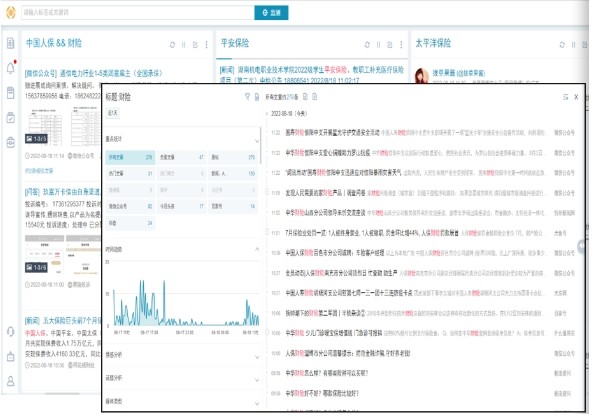This screenshot has height=420, width=594.
Task: Tick the checkbox beside 发现人民需要的家财险产品
Action: 267,193
